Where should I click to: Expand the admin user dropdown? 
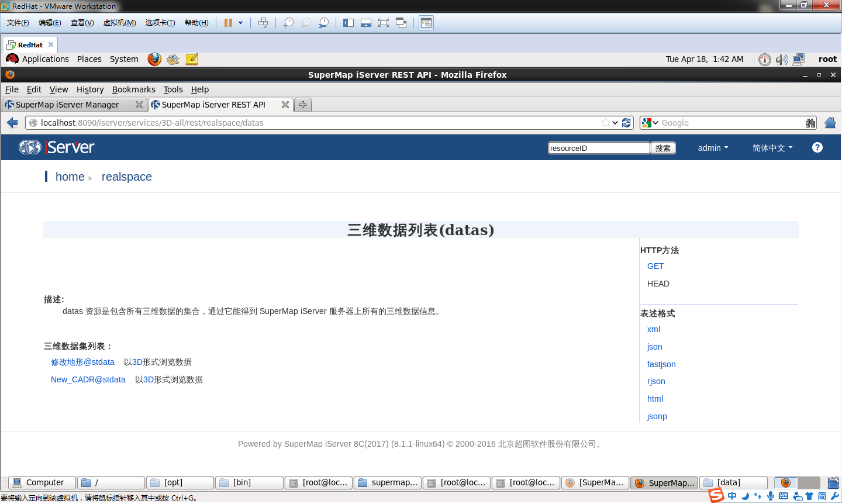pyautogui.click(x=713, y=148)
